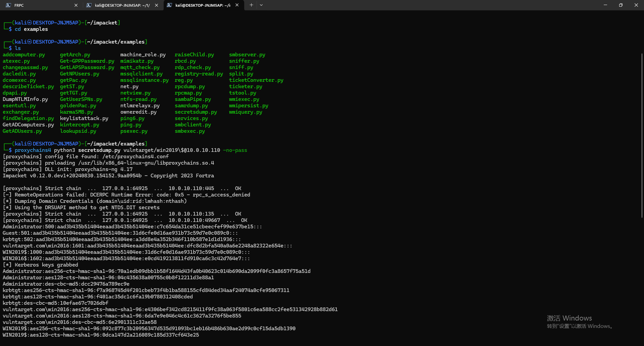Click the Guest:501 hash line

click(x=120, y=233)
